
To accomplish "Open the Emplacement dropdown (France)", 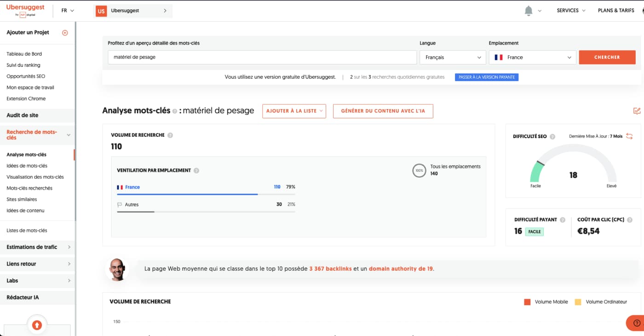I will (x=532, y=58).
